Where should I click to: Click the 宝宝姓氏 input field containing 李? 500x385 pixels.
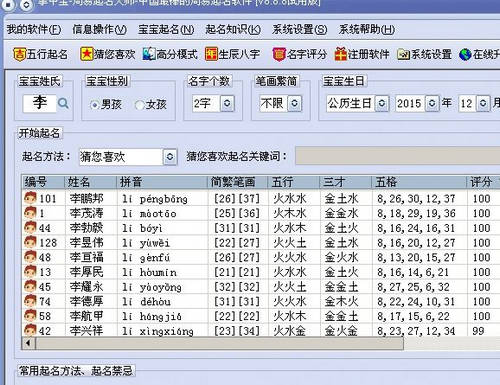(x=39, y=103)
